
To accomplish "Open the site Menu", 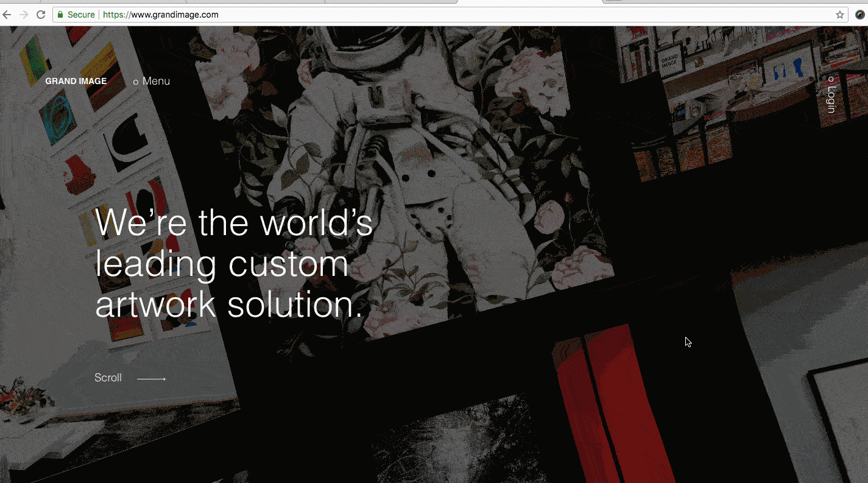I will pos(152,81).
